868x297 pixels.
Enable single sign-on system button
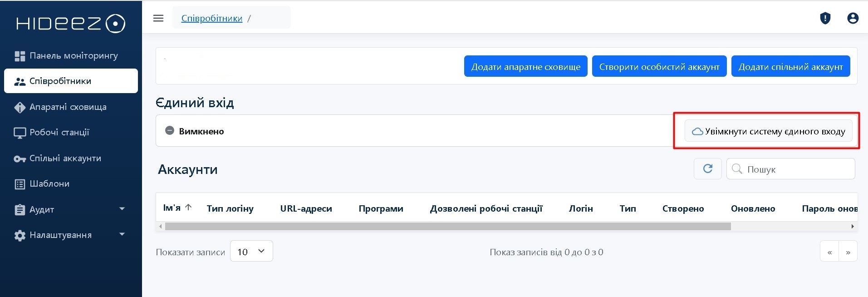pos(768,131)
